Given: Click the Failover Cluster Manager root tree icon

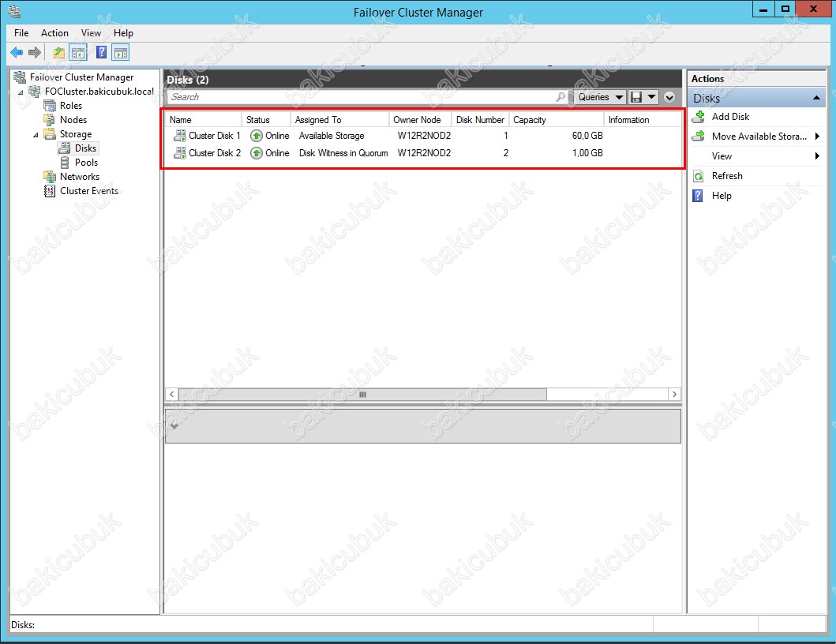Looking at the screenshot, I should pyautogui.click(x=21, y=77).
